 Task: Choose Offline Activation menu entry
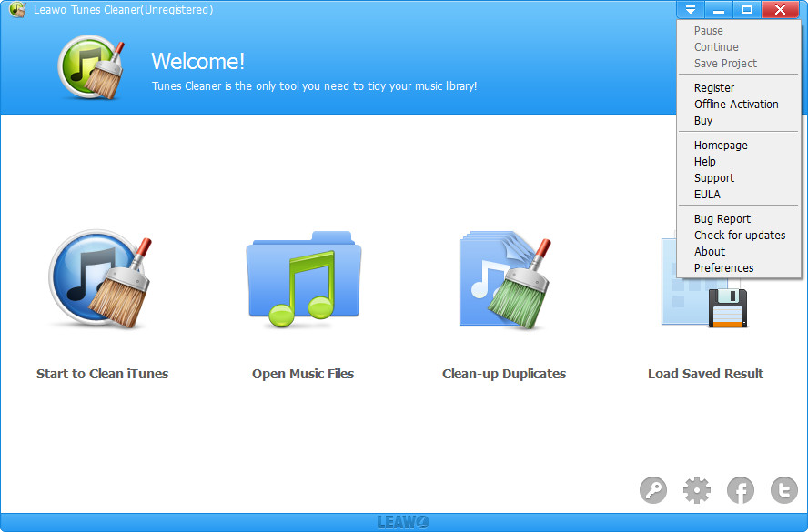tap(736, 105)
